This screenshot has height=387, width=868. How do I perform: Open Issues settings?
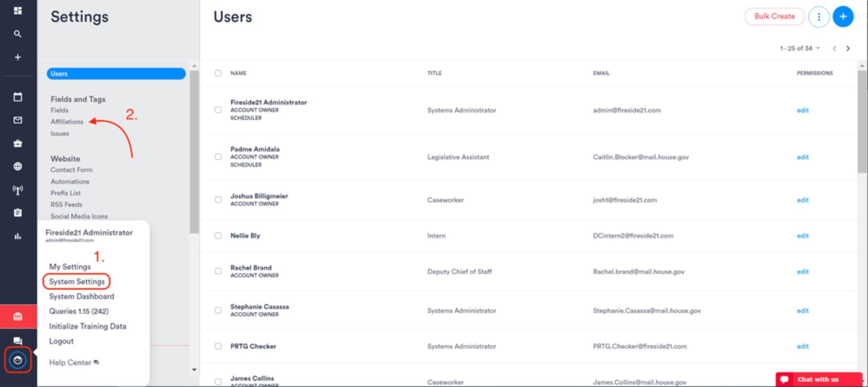point(60,133)
